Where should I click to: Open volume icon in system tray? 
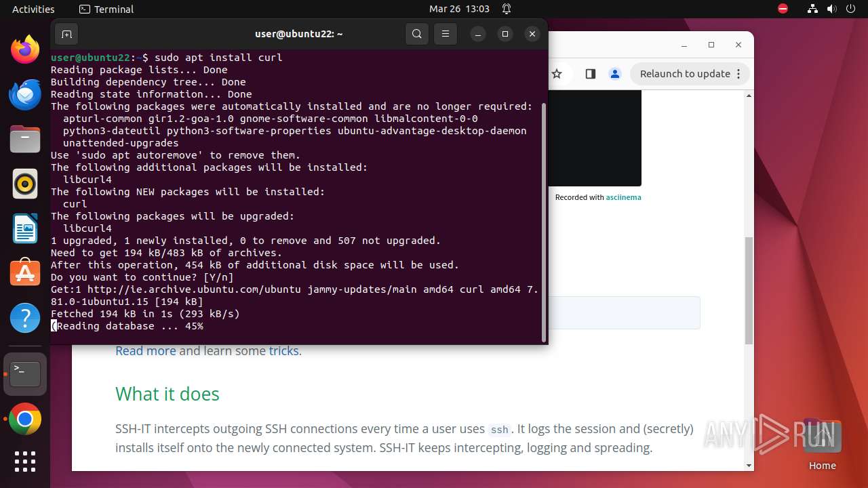coord(831,9)
